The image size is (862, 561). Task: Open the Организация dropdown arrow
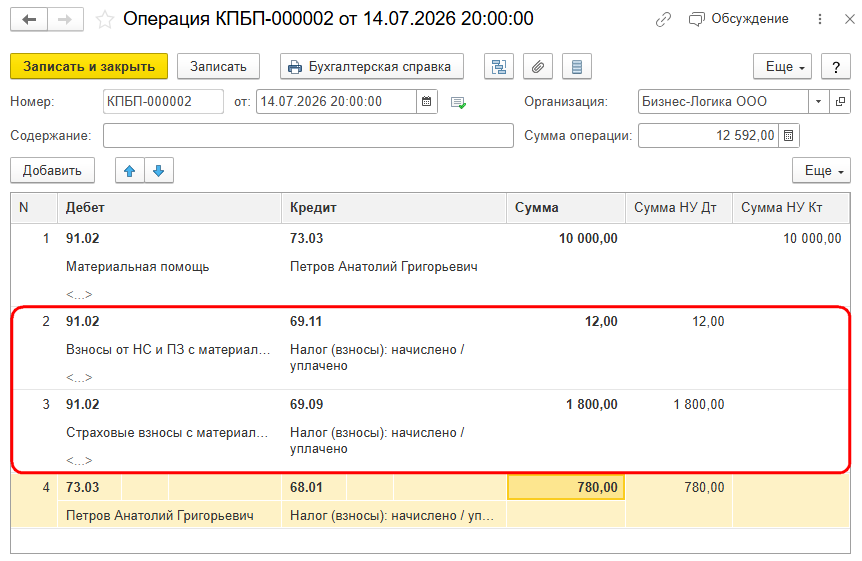pyautogui.click(x=819, y=102)
